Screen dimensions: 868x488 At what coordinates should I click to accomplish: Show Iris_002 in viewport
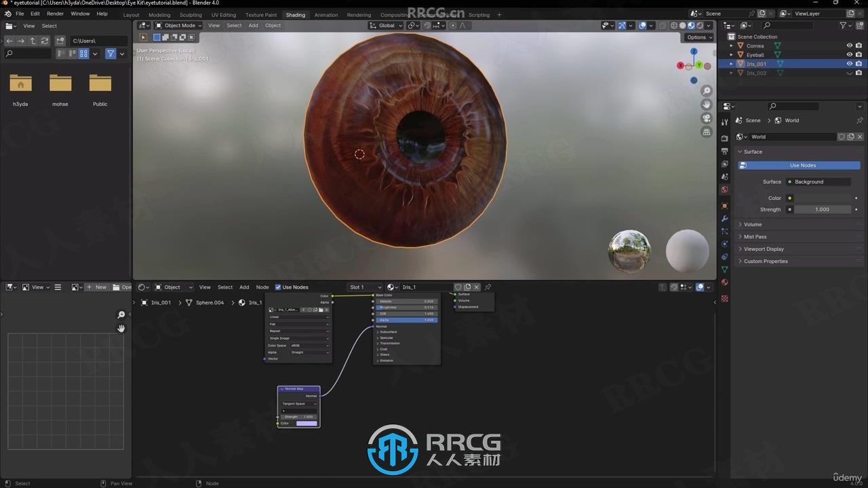(x=849, y=73)
